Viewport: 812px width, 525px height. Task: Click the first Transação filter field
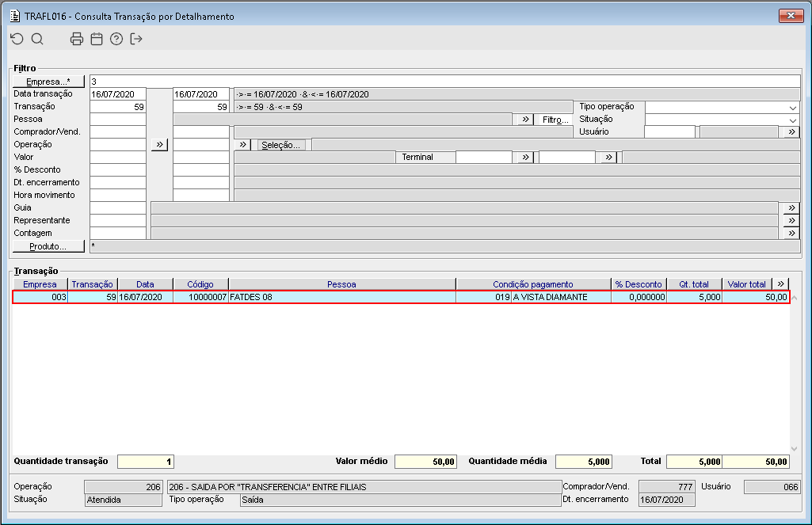pos(118,107)
